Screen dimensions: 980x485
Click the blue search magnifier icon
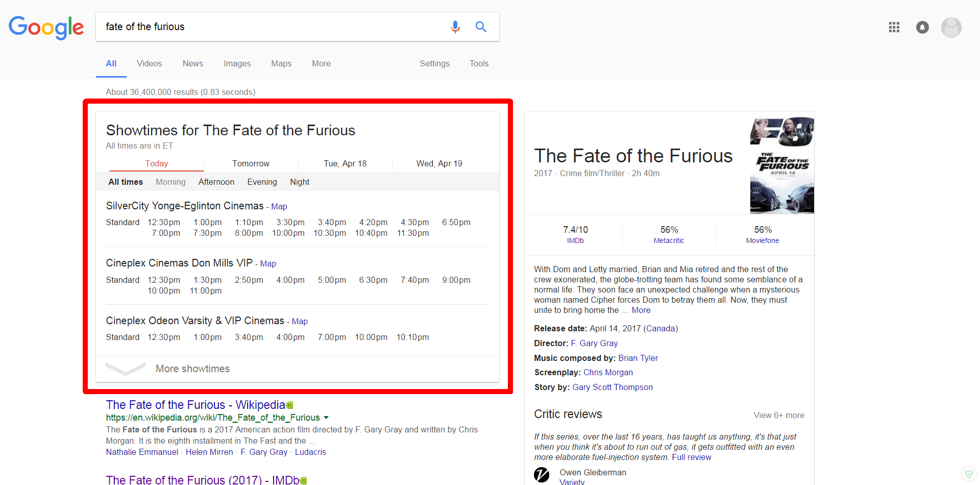click(481, 27)
